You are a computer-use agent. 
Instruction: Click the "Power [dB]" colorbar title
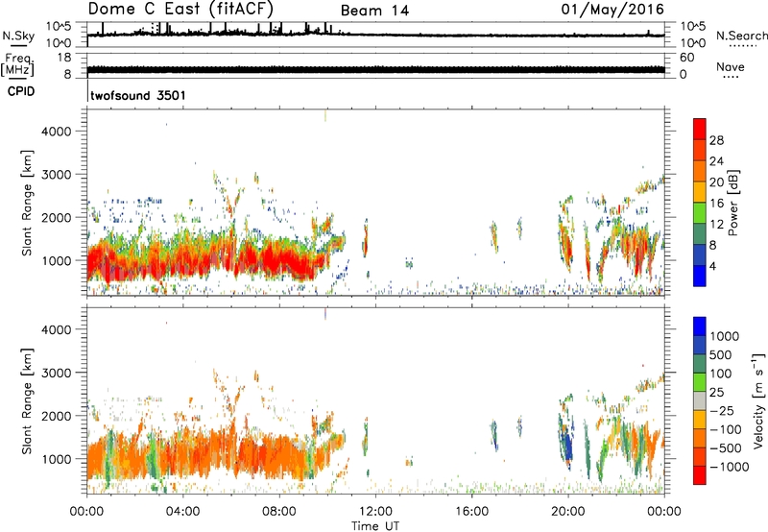click(733, 203)
